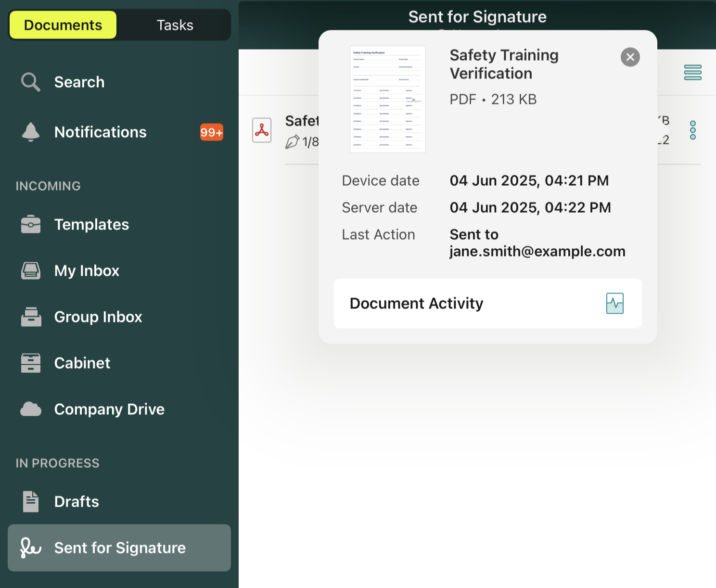Image resolution: width=716 pixels, height=588 pixels.
Task: Open Notifications via the bell icon
Action: (30, 132)
